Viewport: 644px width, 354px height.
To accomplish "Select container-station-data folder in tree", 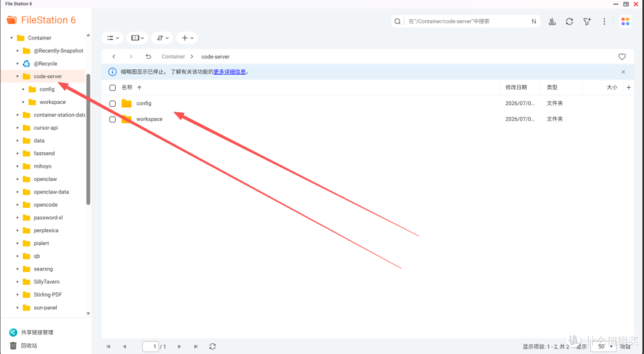I will (59, 115).
